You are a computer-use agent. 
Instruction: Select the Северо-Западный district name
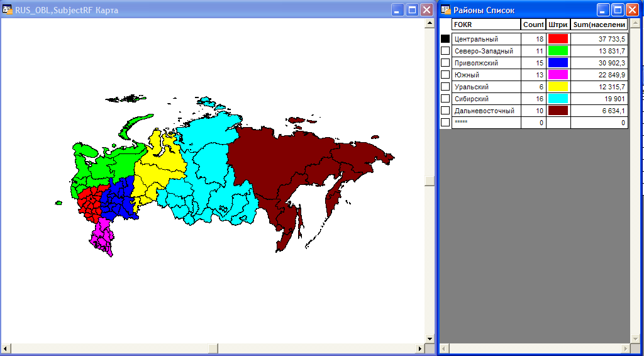coord(484,52)
